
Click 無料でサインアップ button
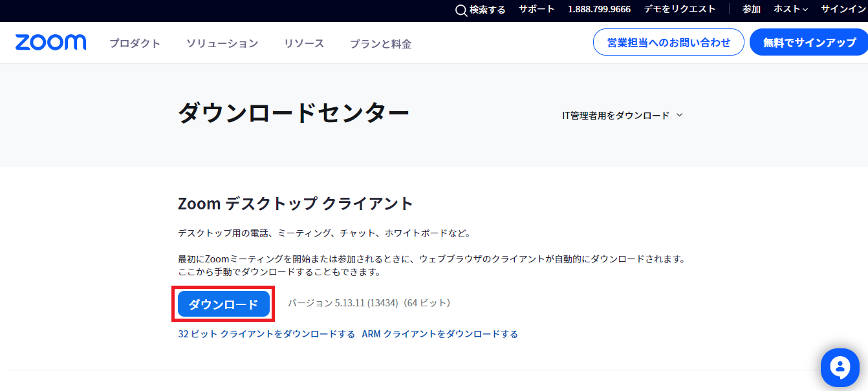tap(809, 43)
